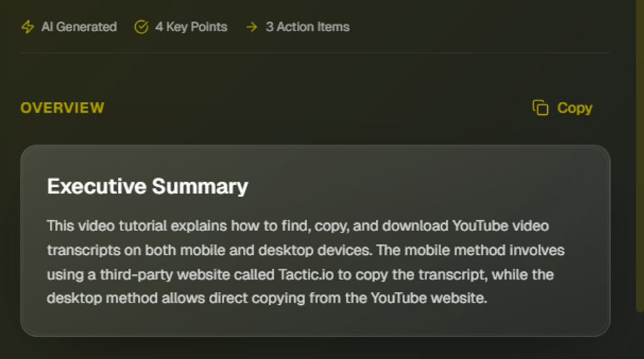The height and width of the screenshot is (359, 644).
Task: Click the lightning bolt AI Generated icon
Action: [x=27, y=27]
